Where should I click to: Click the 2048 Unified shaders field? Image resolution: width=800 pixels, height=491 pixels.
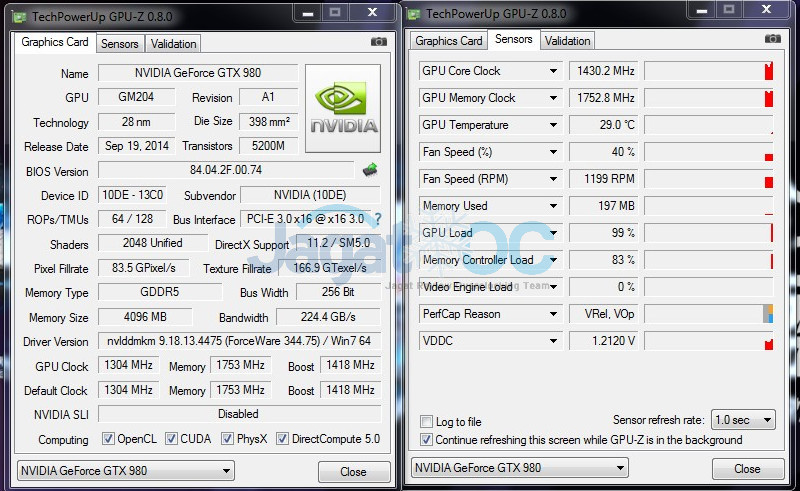click(x=153, y=243)
